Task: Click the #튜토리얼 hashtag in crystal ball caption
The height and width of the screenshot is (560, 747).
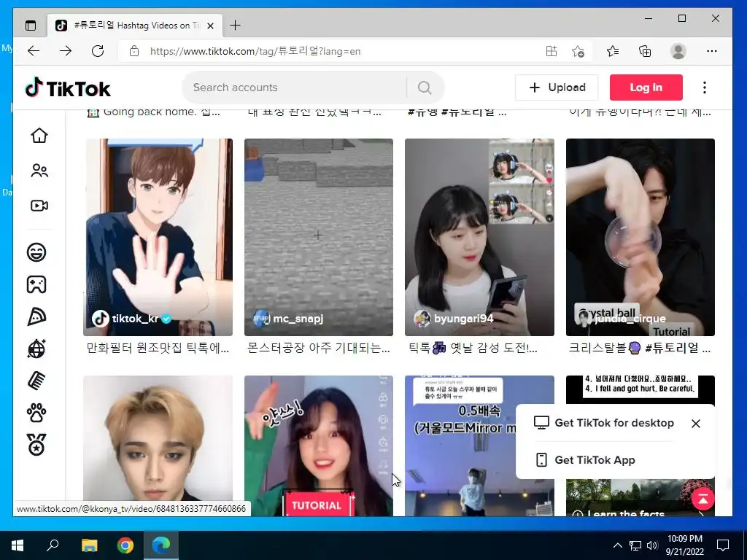Action: (672, 348)
